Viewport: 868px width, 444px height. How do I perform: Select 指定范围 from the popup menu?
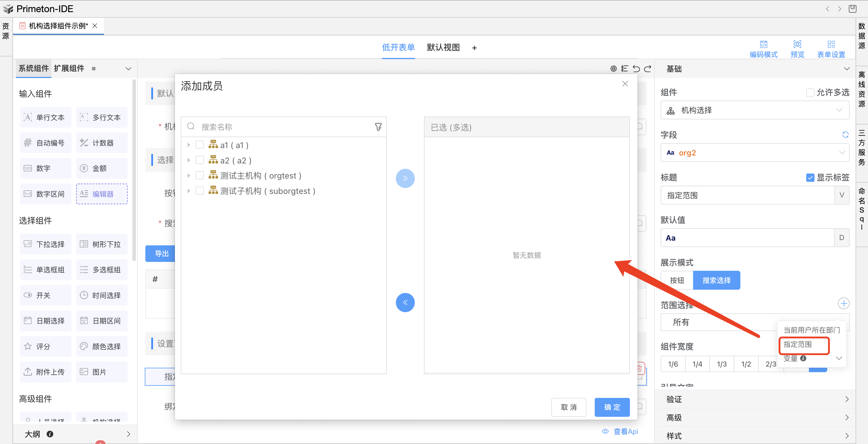click(797, 344)
